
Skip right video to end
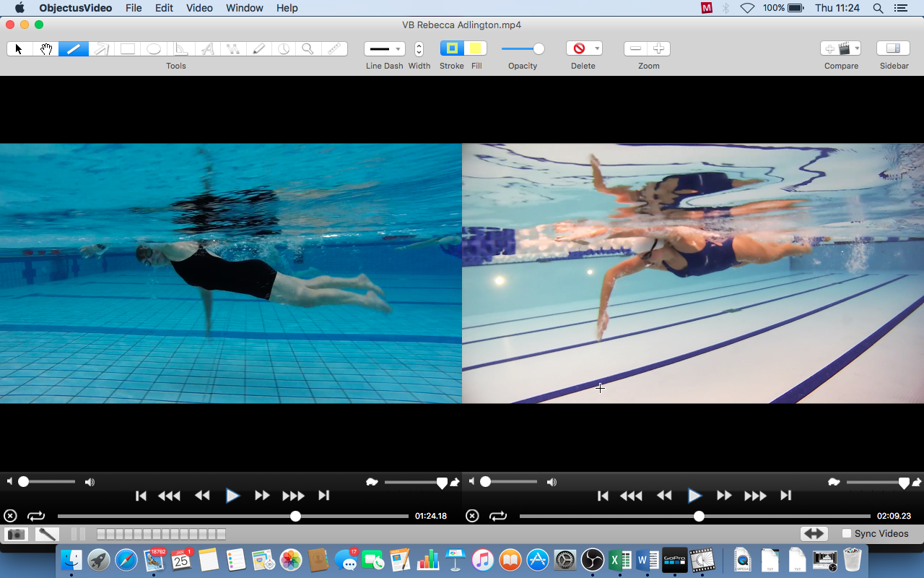(x=786, y=496)
